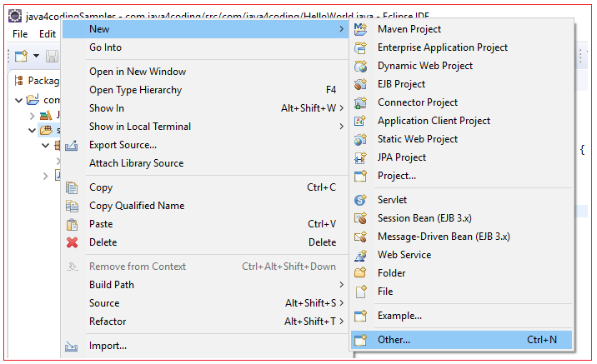Click the Eclipse application icon in title bar
Image resolution: width=597 pixels, height=364 pixels.
15,16
